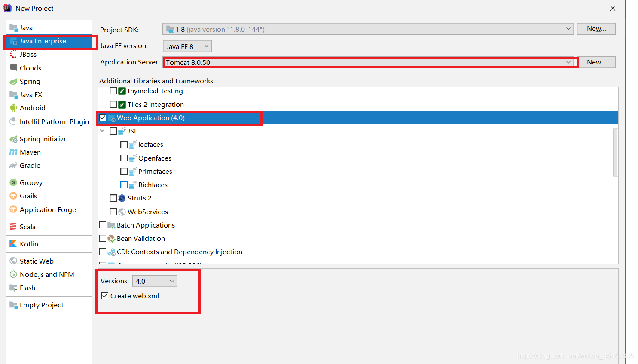Screen dimensions: 638x364
Task: Click the CDI Contexts and Dependency Injection icon
Action: tap(111, 252)
